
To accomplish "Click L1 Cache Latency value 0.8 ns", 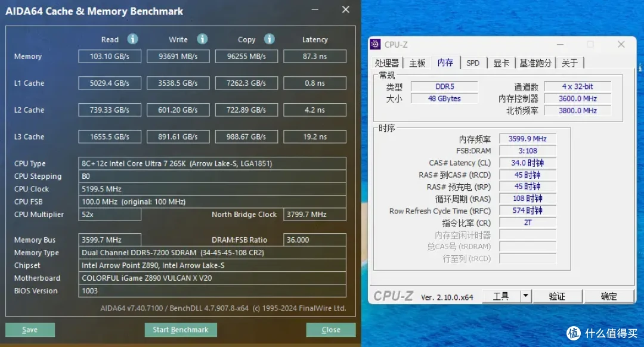I will 315,83.
